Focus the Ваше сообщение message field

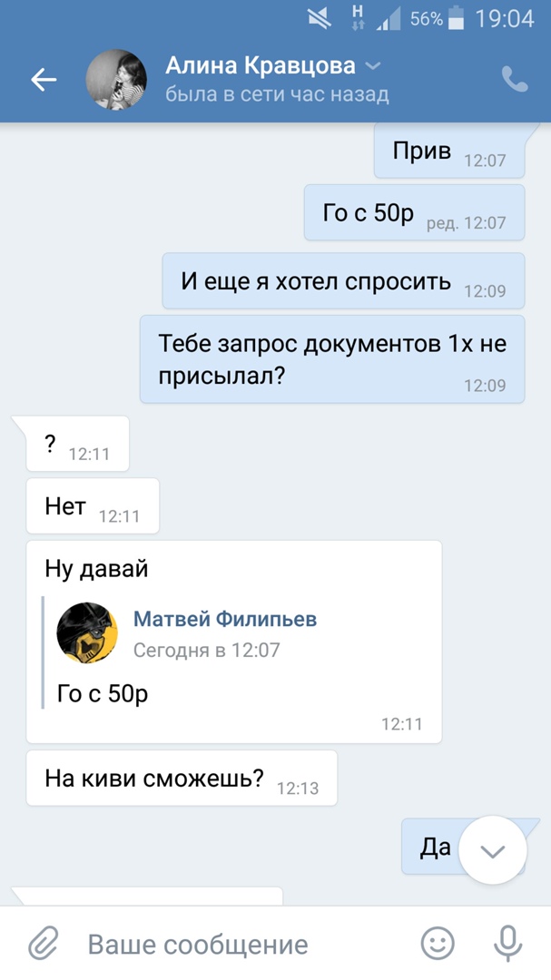(198, 945)
